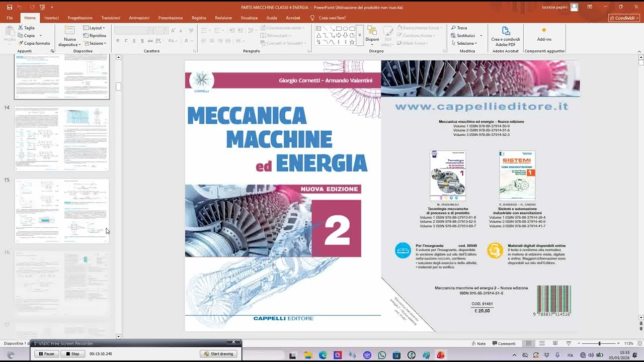Open the Registra tab
The width and height of the screenshot is (644, 362).
coord(199,18)
